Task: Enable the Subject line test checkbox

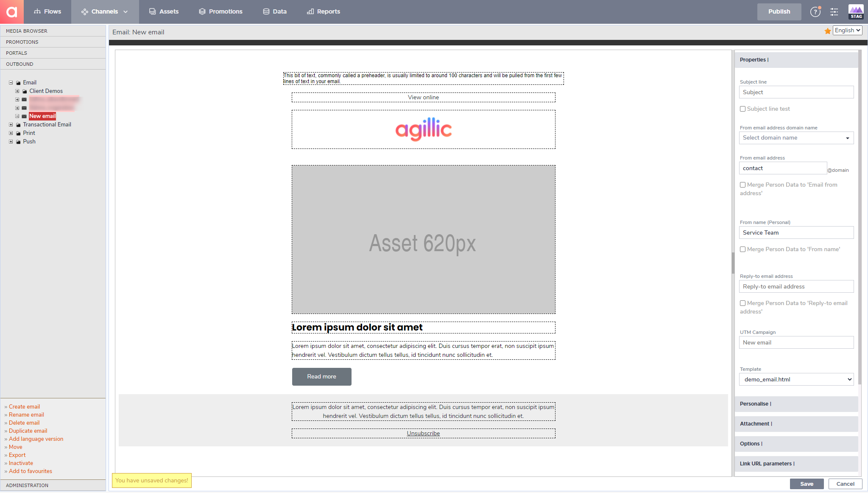Action: 742,109
